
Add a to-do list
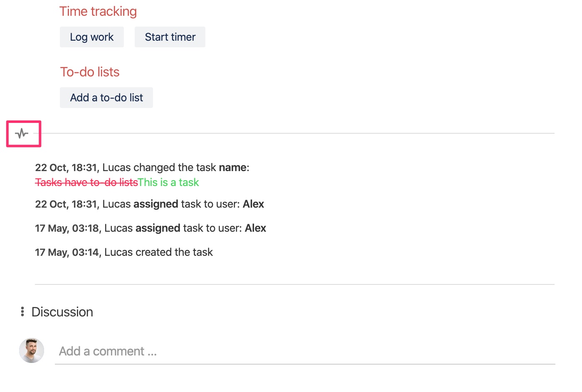tap(106, 98)
